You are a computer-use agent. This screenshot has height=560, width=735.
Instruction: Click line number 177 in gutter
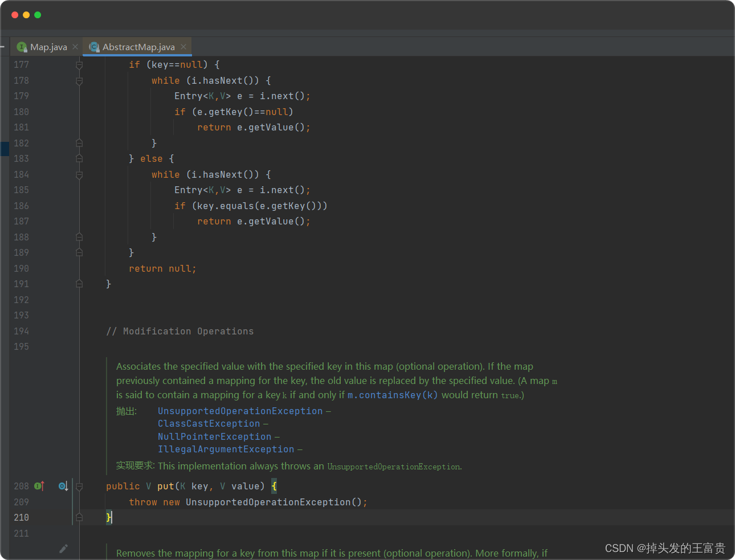[21, 65]
